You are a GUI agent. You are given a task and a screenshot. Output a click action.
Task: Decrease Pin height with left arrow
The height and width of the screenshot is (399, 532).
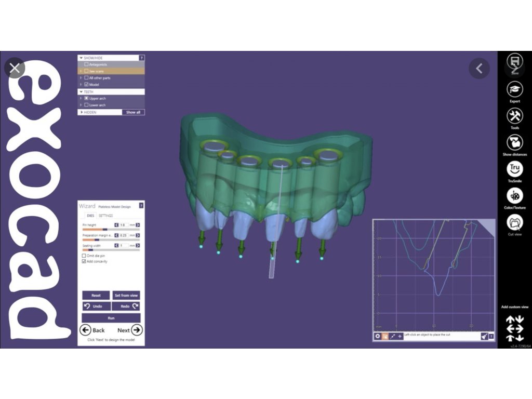pos(116,225)
